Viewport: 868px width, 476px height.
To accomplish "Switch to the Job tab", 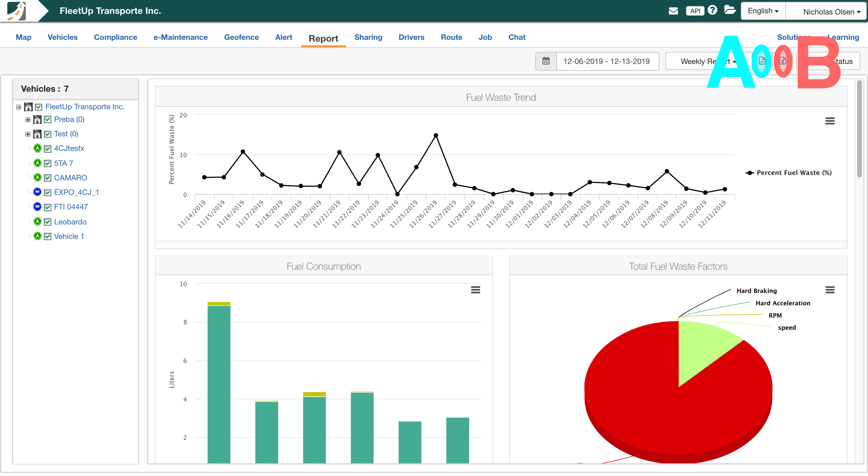I will [x=485, y=37].
